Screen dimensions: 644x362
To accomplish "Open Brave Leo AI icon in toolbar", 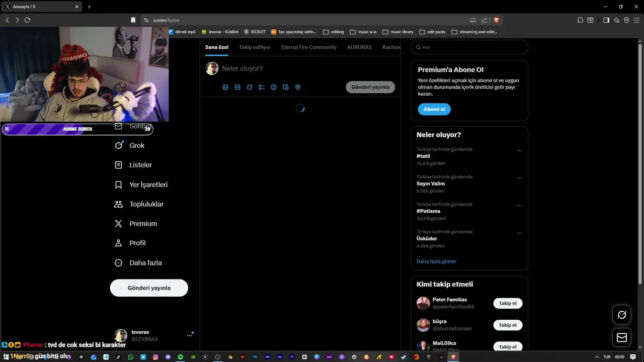I will click(x=616, y=20).
